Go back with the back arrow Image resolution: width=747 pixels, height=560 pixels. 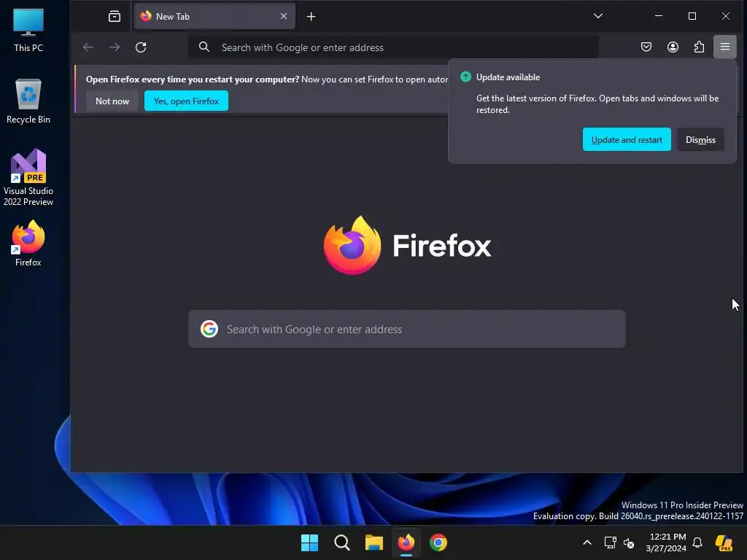(x=88, y=47)
